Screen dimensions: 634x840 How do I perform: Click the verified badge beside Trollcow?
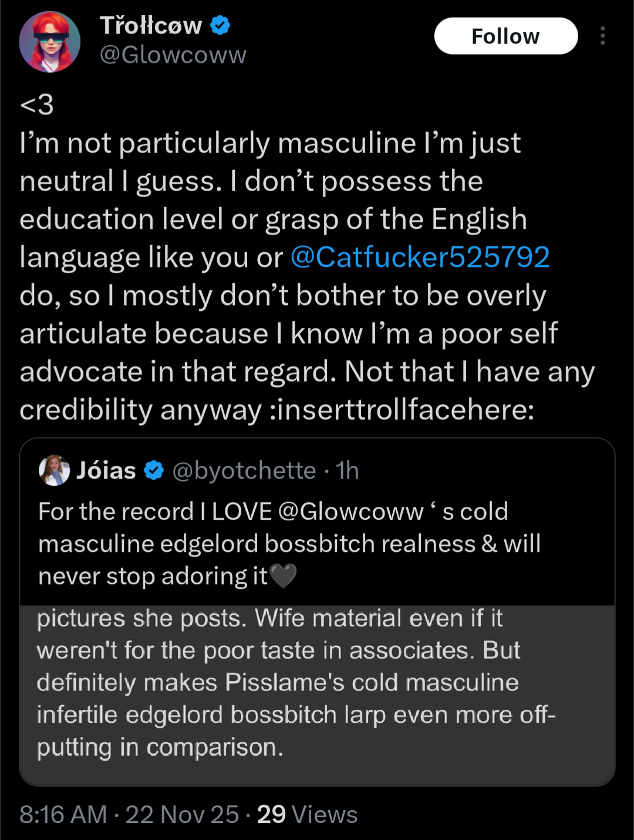pos(220,25)
